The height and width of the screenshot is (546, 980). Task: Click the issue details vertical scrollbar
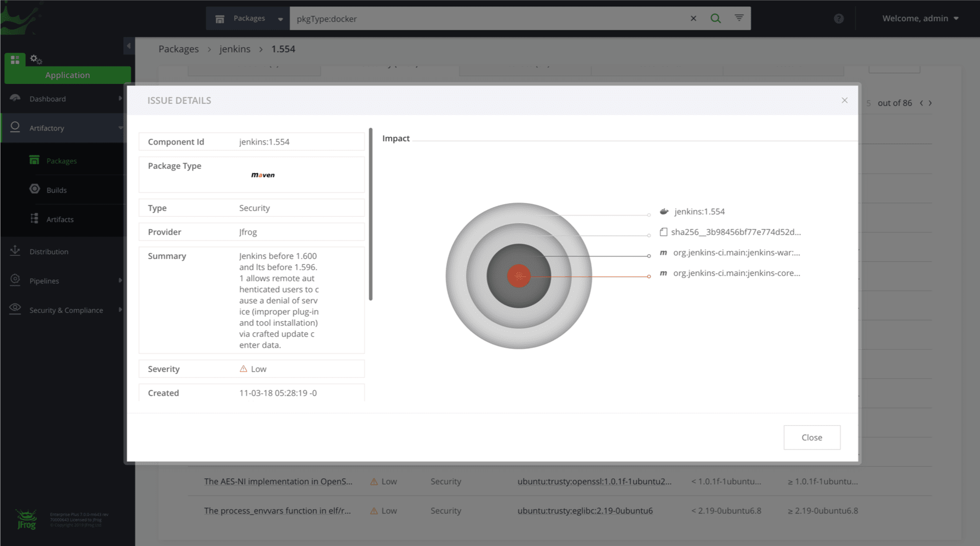(371, 214)
